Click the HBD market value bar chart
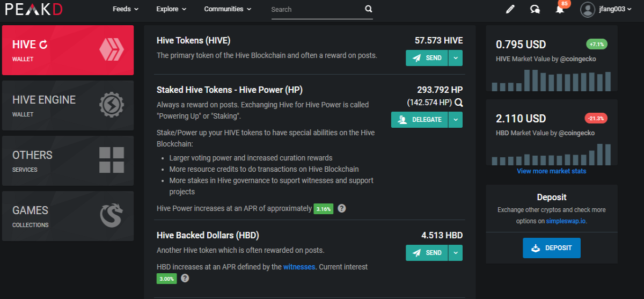The height and width of the screenshot is (299, 644). point(552,154)
